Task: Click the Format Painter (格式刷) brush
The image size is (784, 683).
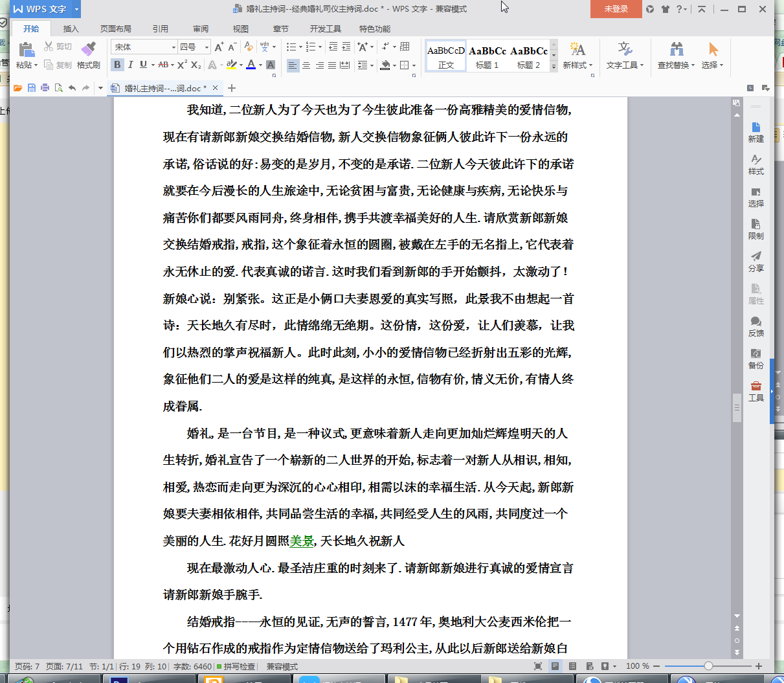Action: [89, 49]
